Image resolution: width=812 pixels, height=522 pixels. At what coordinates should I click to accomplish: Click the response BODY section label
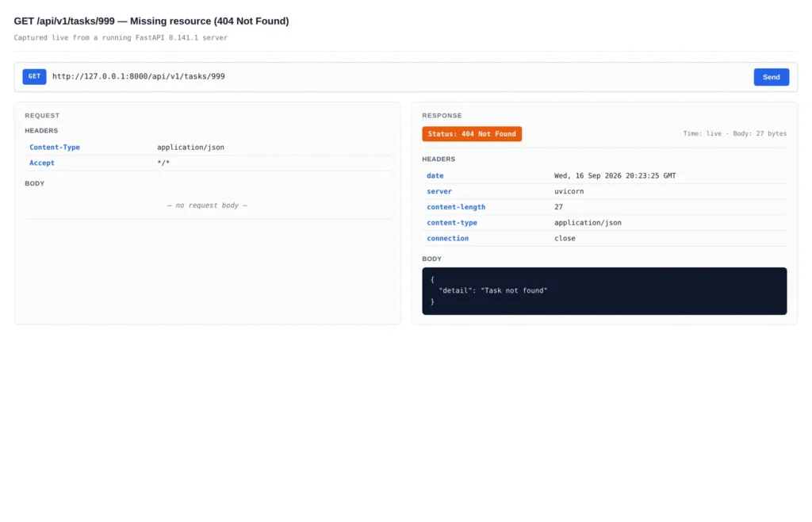[432, 259]
